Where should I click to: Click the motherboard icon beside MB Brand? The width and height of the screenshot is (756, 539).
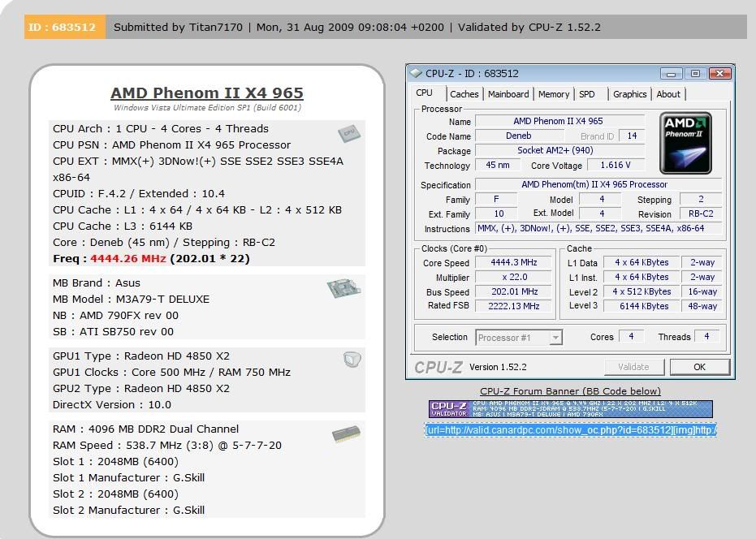click(343, 288)
